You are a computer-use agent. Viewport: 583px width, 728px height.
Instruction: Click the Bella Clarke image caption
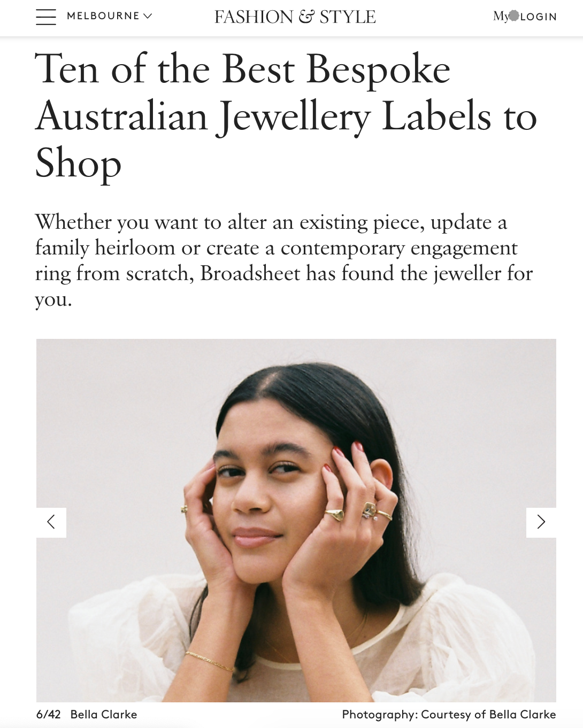coord(104,715)
